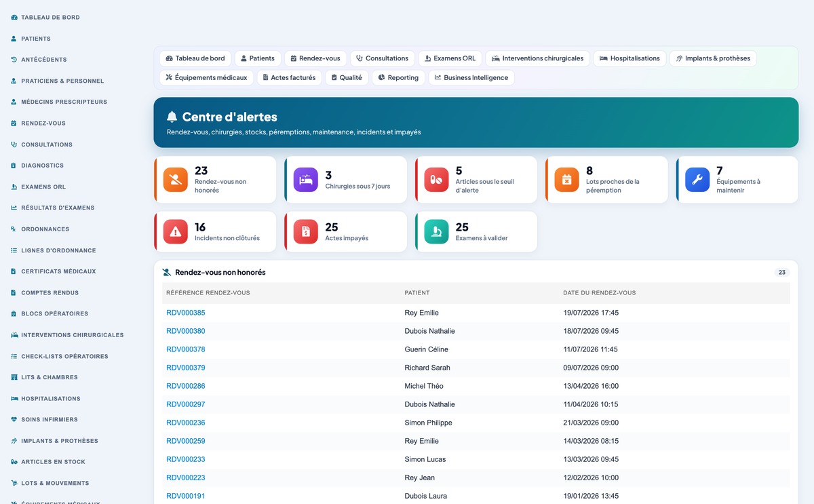
Task: Click the Check-lists opératoires icon in sidebar
Action: [14, 356]
